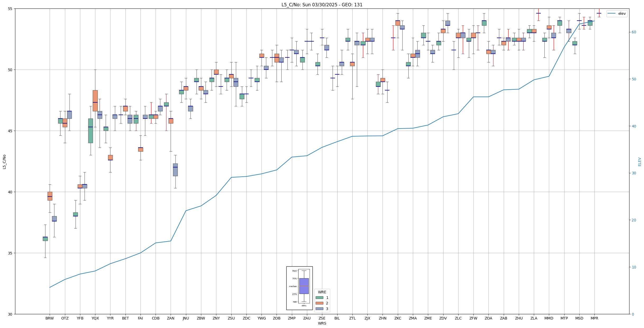Click the 55 tick on left axis

click(x=10, y=9)
